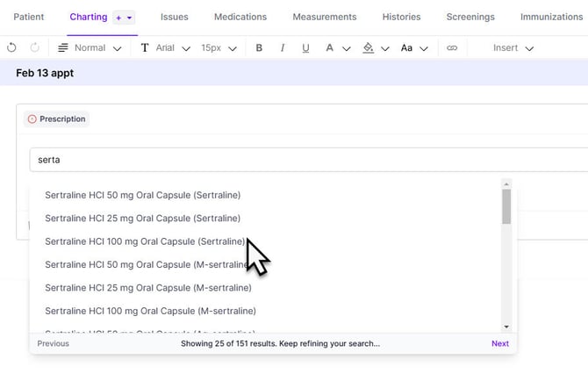Click the redo icon in toolbar
The width and height of the screenshot is (588, 381).
coord(34,47)
